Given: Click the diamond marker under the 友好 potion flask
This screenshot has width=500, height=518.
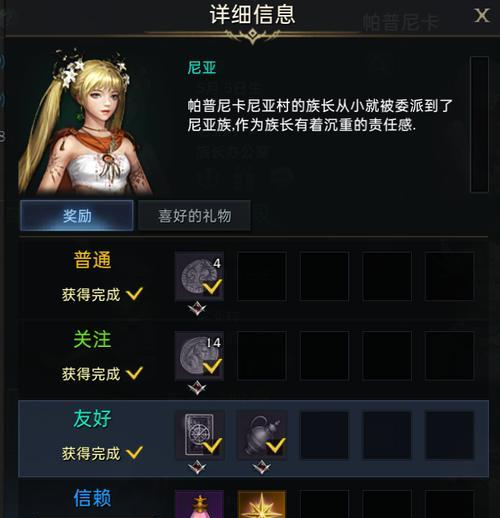Looking at the screenshot, I should pos(262,467).
